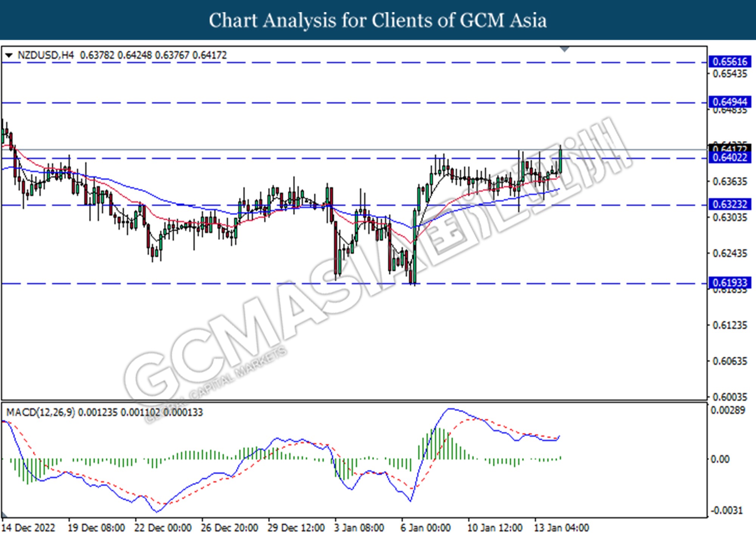The image size is (756, 540).
Task: Click the 10 Jan 12:00 time label
Action: tap(495, 528)
